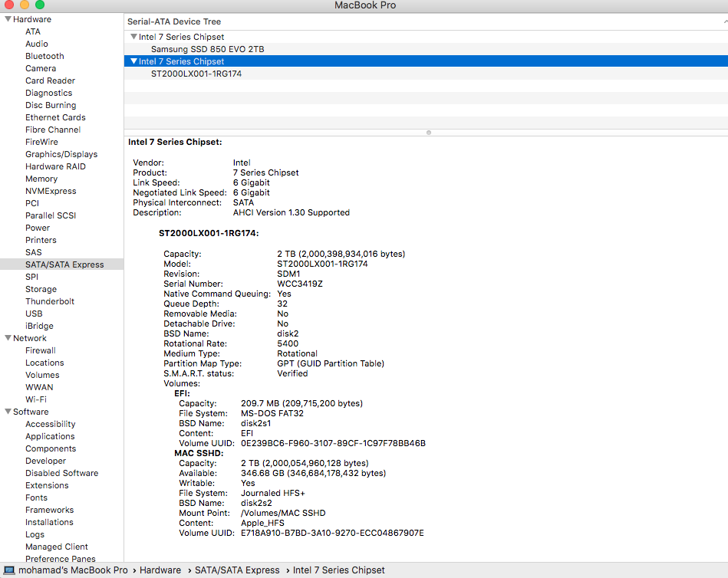The width and height of the screenshot is (728, 578).
Task: Select Ethernet Cards item
Action: pyautogui.click(x=55, y=117)
